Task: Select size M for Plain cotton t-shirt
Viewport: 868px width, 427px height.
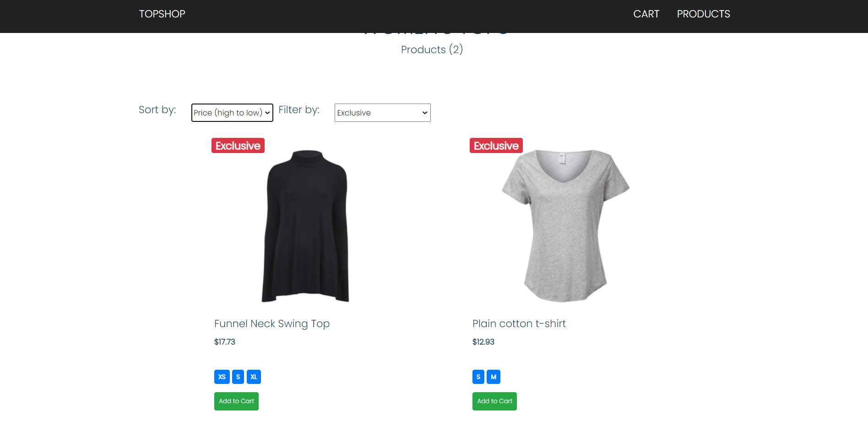Action: pos(494,377)
